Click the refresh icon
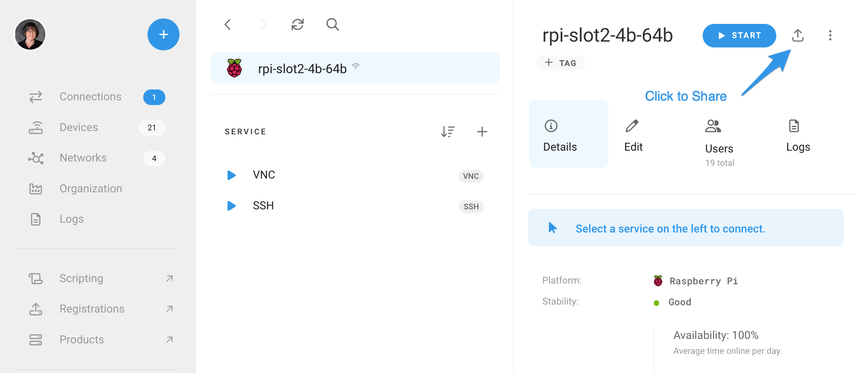Image resolution: width=868 pixels, height=373 pixels. 298,25
